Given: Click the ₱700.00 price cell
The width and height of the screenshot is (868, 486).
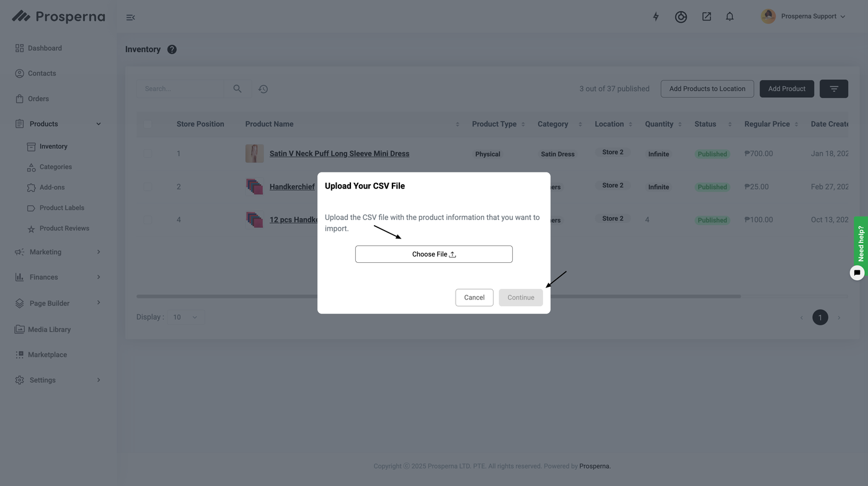Looking at the screenshot, I should pos(759,153).
